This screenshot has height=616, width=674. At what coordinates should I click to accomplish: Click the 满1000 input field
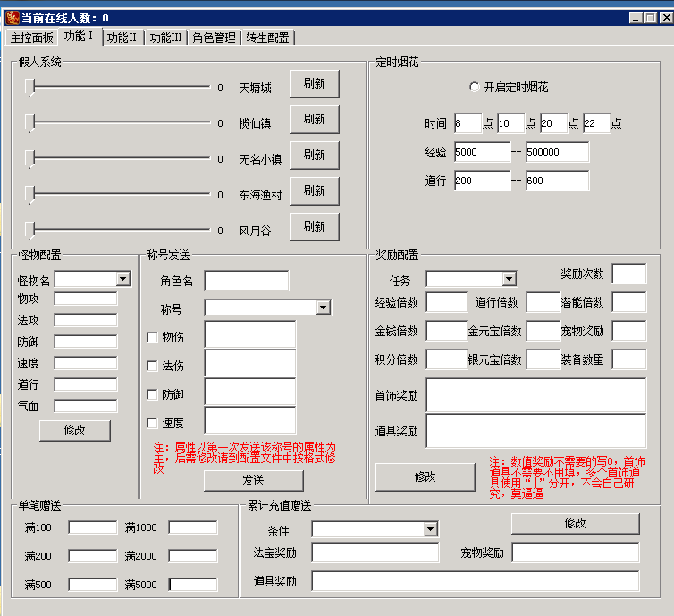192,527
